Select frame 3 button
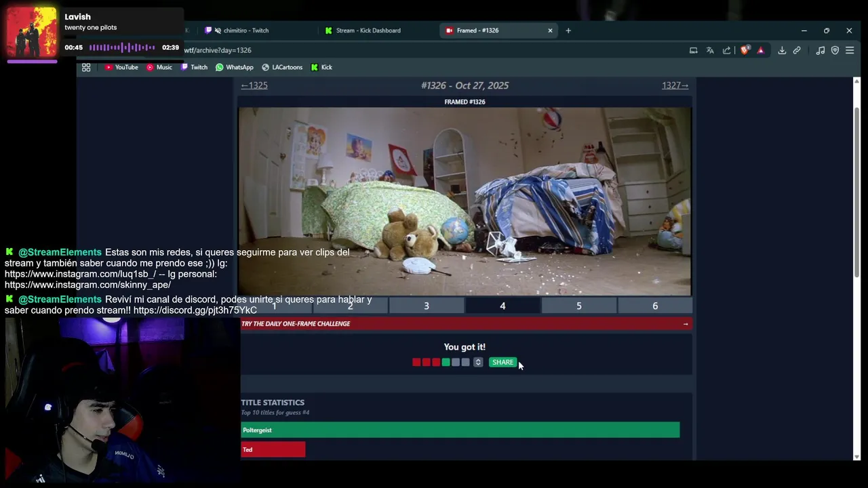Screen dimensions: 868x488 (427, 306)
